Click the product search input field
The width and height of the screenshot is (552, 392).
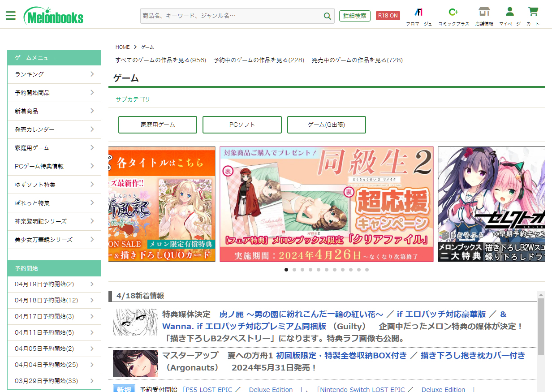231,16
